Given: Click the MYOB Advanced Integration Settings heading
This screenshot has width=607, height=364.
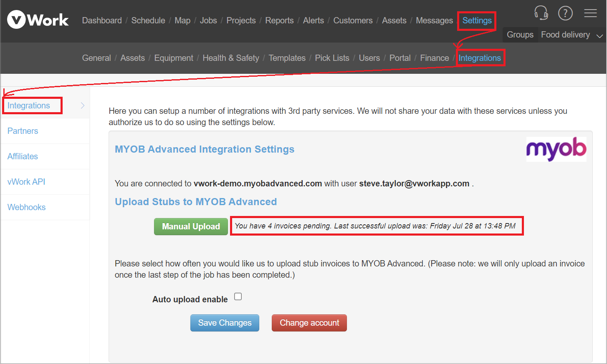Looking at the screenshot, I should pyautogui.click(x=205, y=149).
